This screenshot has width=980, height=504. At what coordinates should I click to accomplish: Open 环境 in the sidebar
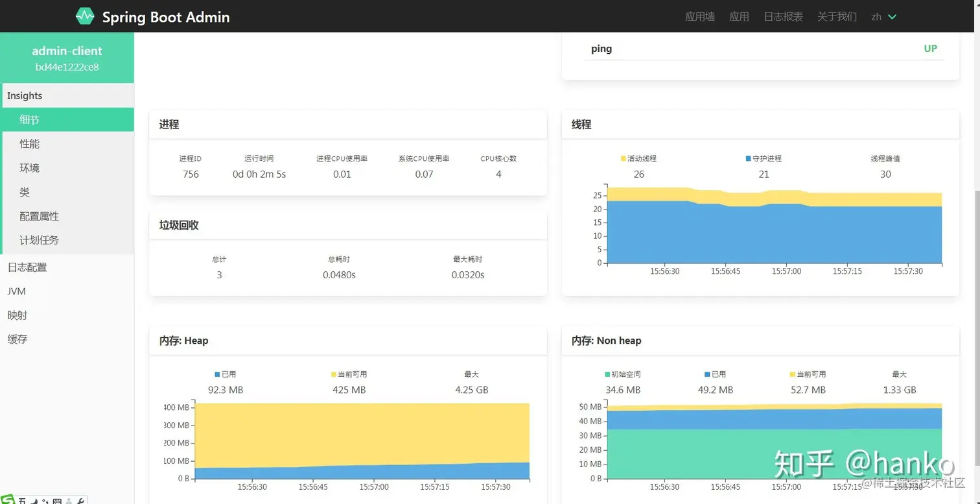tap(68, 168)
